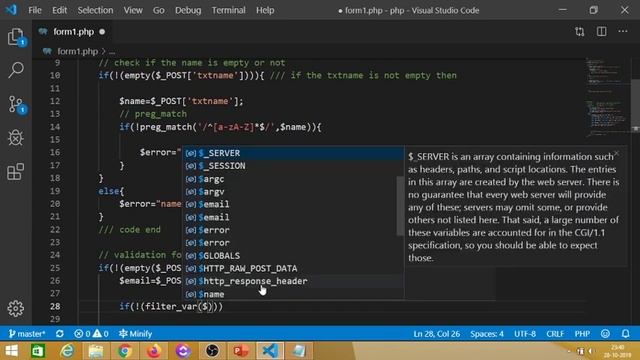Viewport: 640px width, 360px height.
Task: Open the errors and warnings count
Action: pyautogui.click(x=91, y=333)
